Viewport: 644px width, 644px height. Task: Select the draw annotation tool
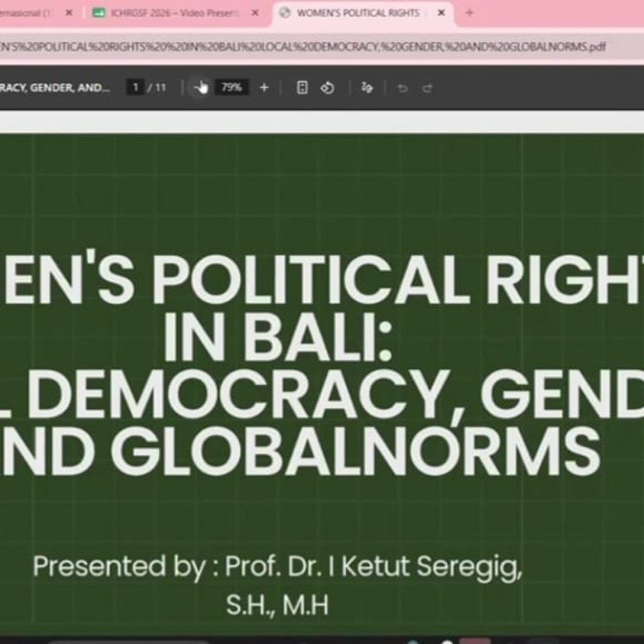tap(367, 87)
